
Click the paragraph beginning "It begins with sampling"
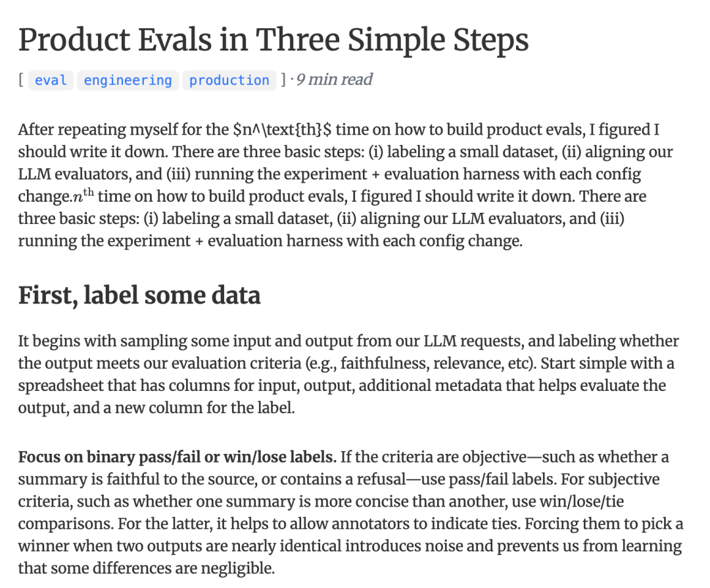click(x=348, y=374)
